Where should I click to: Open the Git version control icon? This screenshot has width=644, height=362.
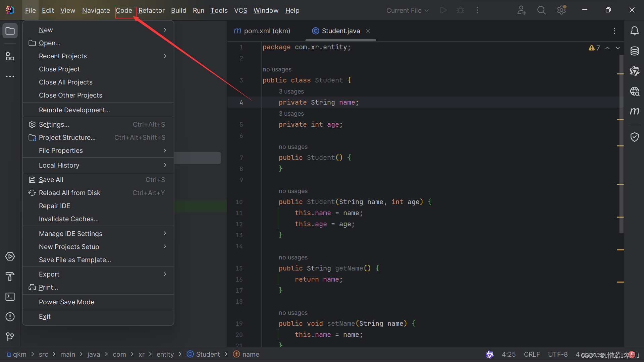(10, 337)
